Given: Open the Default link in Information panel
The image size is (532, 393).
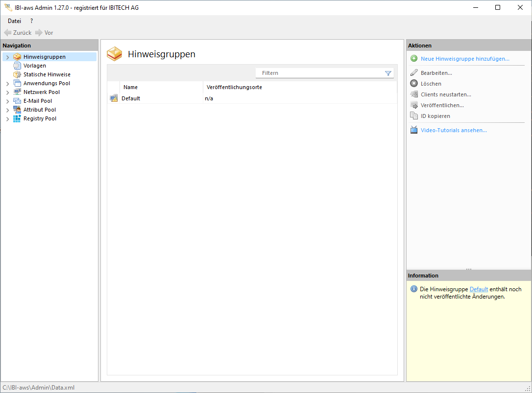Looking at the screenshot, I should 479,289.
